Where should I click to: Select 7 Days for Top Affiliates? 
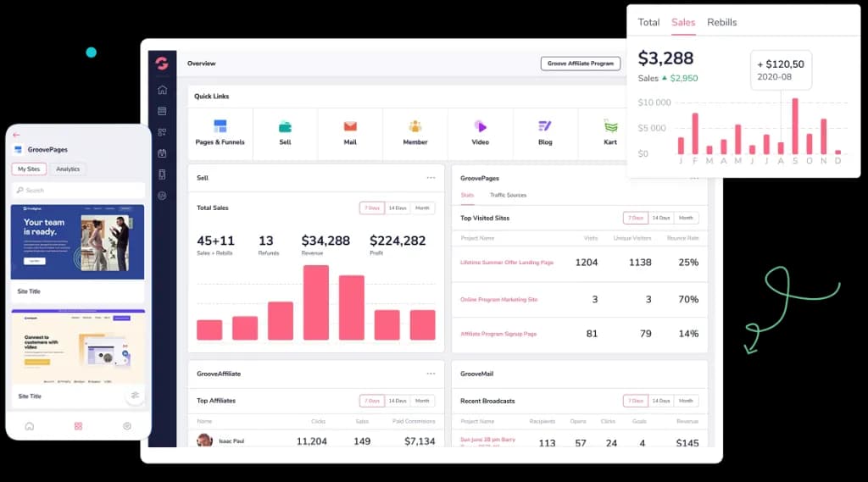click(x=372, y=401)
